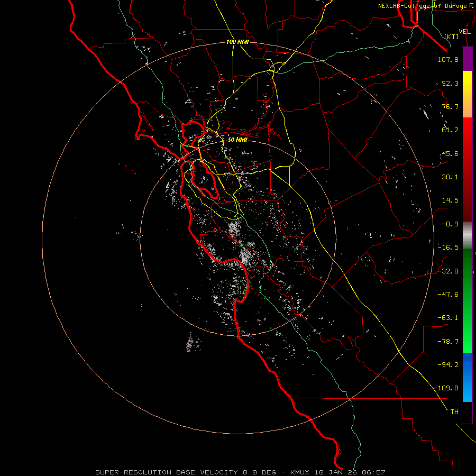Click the 107.8 velocity scale value
Screen dimensions: 476x476
click(448, 59)
